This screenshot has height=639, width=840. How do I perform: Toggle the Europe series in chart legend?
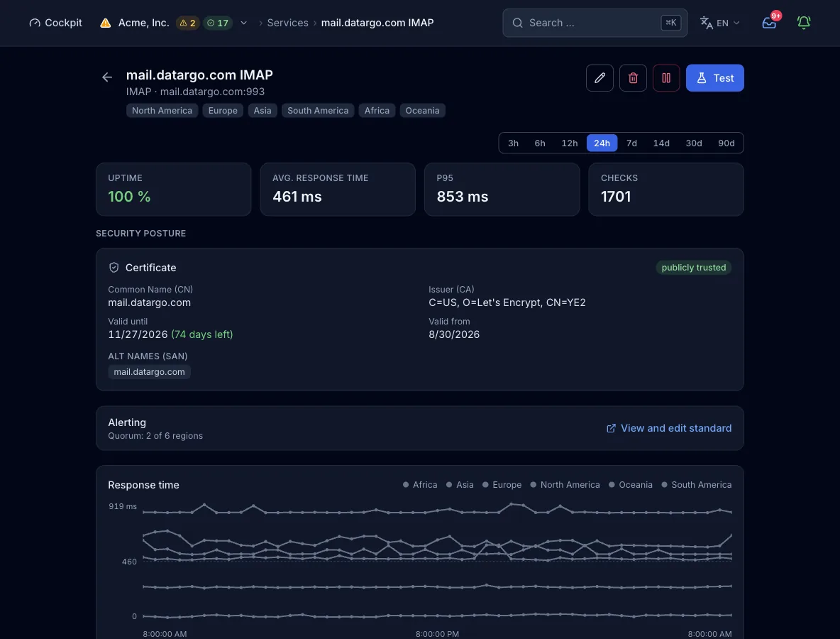pyautogui.click(x=502, y=485)
